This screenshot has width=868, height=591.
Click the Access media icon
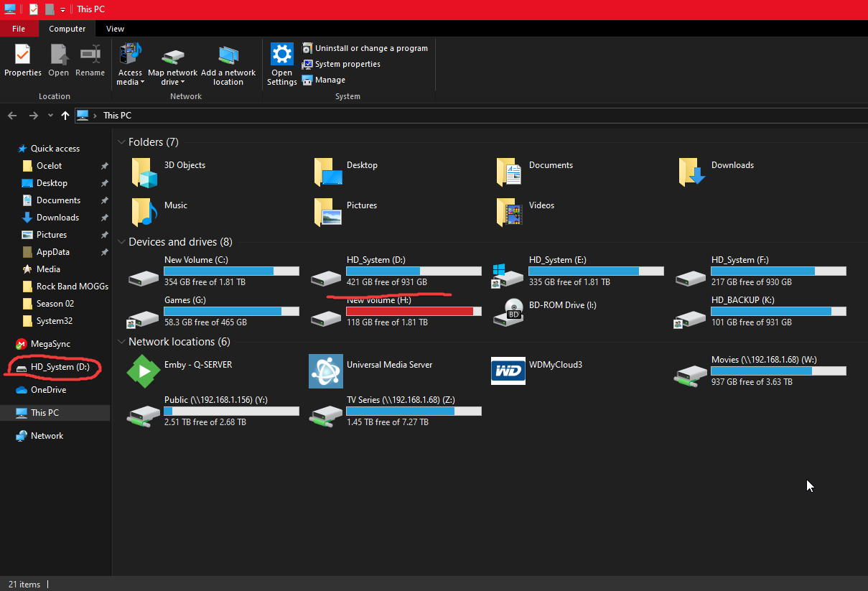coord(131,55)
